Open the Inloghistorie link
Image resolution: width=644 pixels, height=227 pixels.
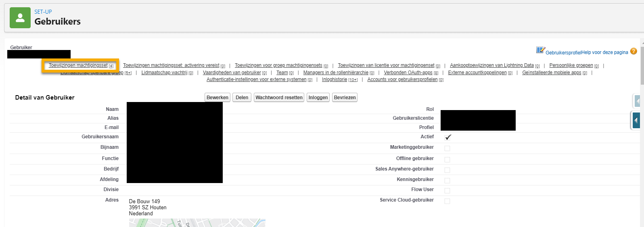pyautogui.click(x=340, y=79)
